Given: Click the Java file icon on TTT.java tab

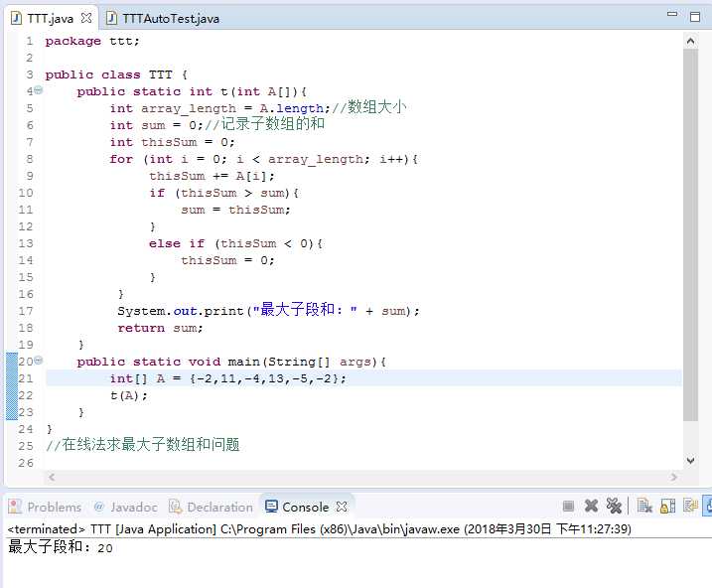Looking at the screenshot, I should click(x=16, y=18).
